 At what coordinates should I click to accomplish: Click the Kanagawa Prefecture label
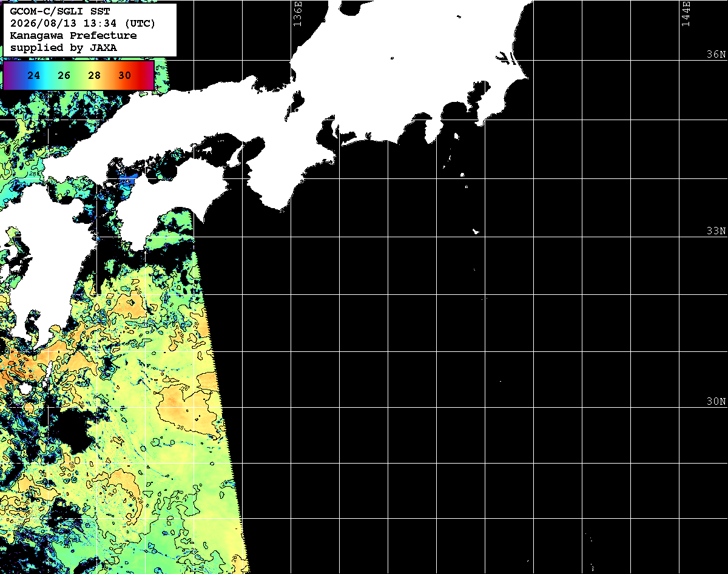click(73, 36)
